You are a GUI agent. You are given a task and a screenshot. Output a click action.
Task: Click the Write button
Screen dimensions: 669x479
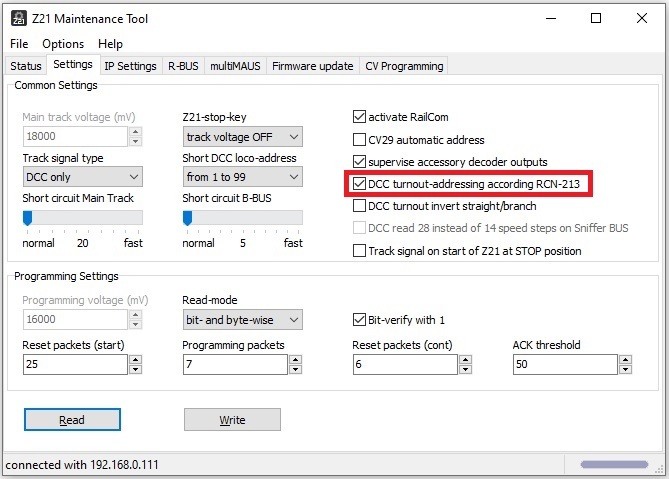233,420
